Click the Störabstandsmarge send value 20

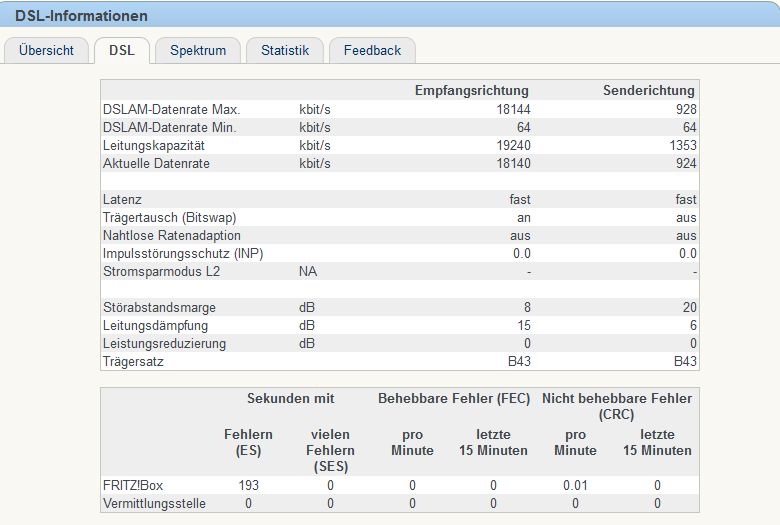tap(689, 308)
